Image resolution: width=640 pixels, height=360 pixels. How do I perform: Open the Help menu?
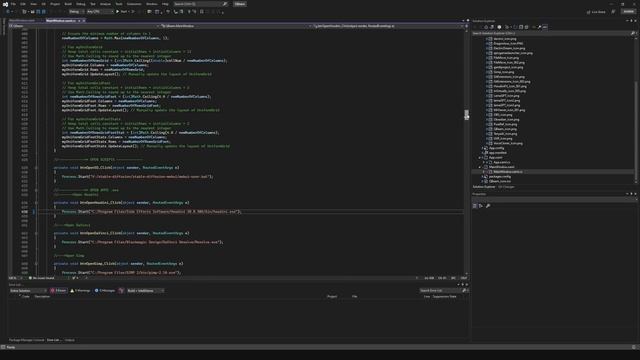pos(165,4)
